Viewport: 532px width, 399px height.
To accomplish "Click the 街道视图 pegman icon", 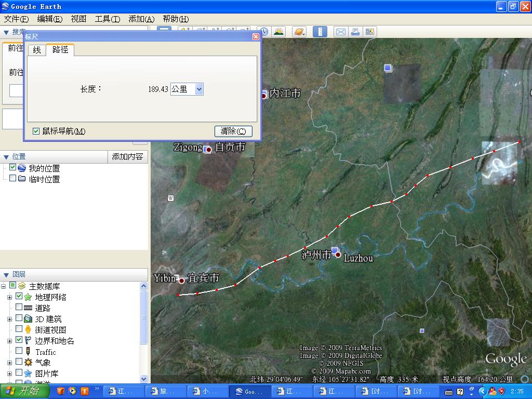I will tap(28, 330).
